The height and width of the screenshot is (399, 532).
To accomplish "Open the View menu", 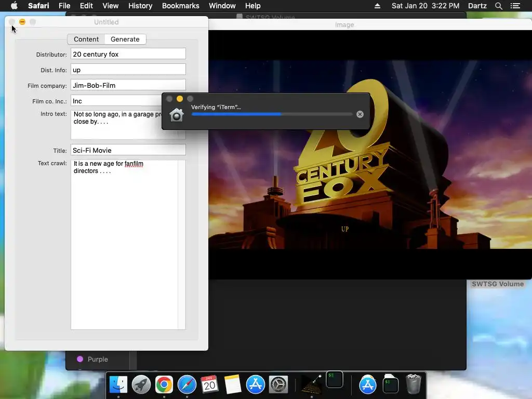I will click(x=110, y=6).
